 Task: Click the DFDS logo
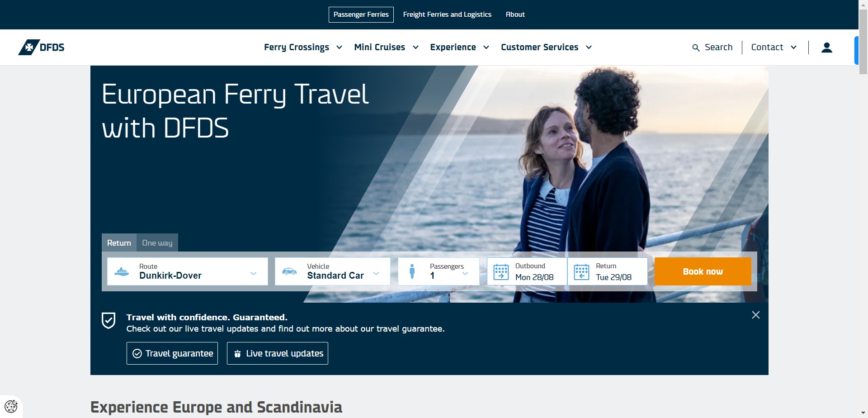coord(41,47)
